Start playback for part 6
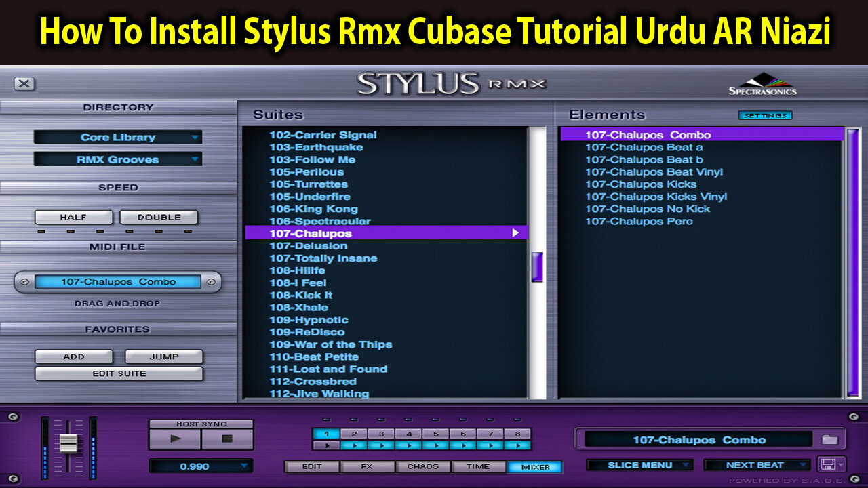 [x=462, y=445]
